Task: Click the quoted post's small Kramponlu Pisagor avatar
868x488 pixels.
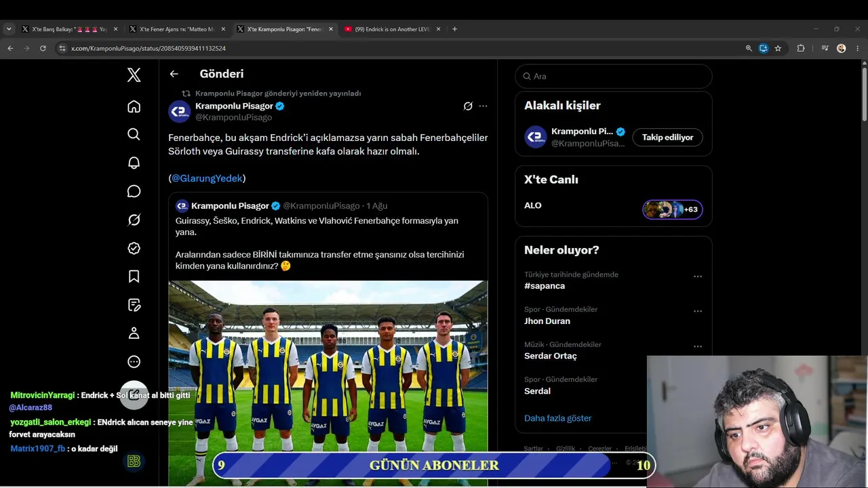Action: click(182, 206)
